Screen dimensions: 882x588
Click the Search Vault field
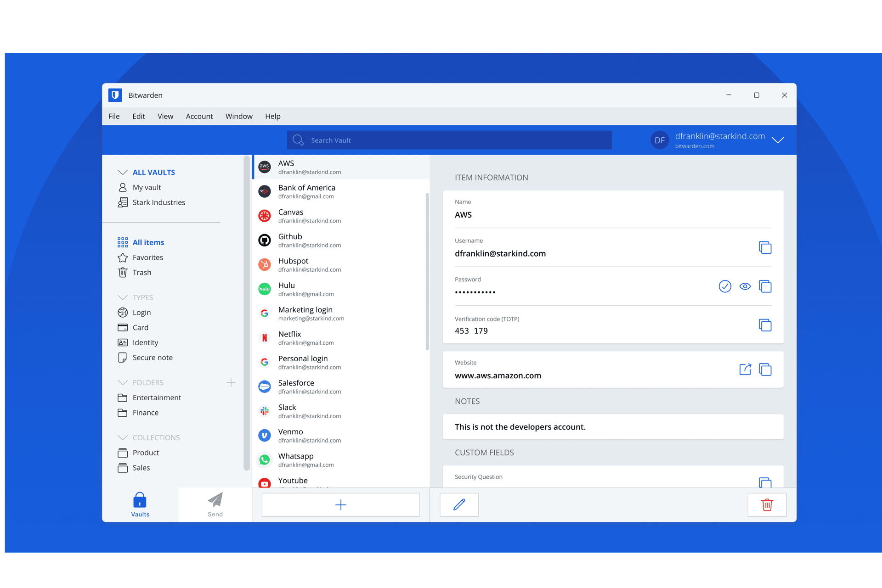click(449, 140)
